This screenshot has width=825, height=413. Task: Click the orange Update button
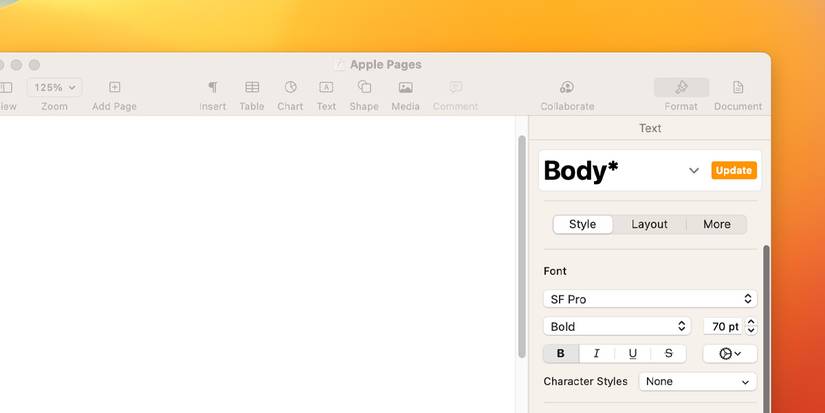(x=734, y=170)
